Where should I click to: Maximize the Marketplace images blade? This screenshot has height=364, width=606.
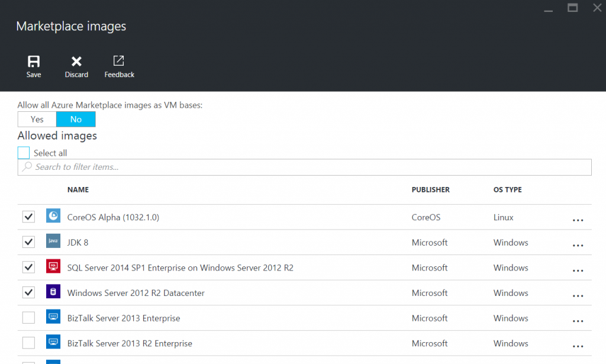pyautogui.click(x=572, y=8)
